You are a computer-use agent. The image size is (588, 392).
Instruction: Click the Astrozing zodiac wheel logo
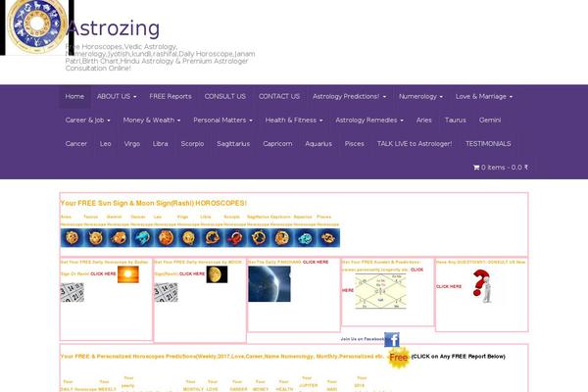coord(37,26)
